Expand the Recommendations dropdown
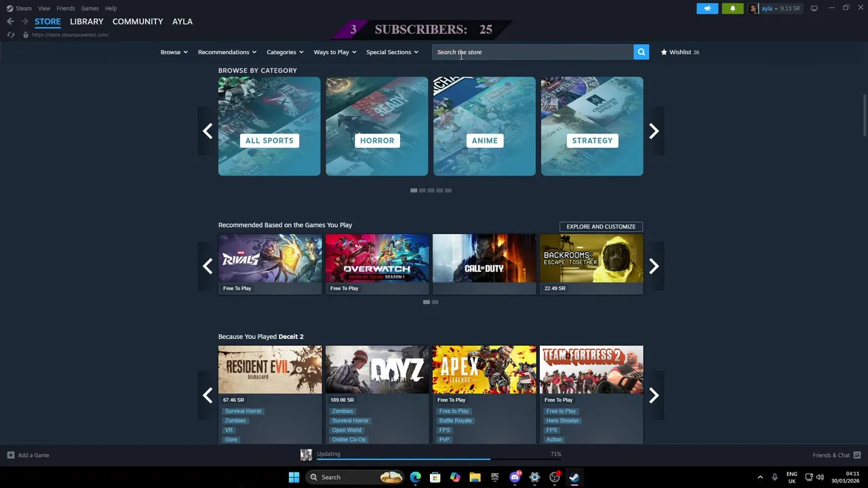Image resolution: width=868 pixels, height=488 pixels. [227, 52]
